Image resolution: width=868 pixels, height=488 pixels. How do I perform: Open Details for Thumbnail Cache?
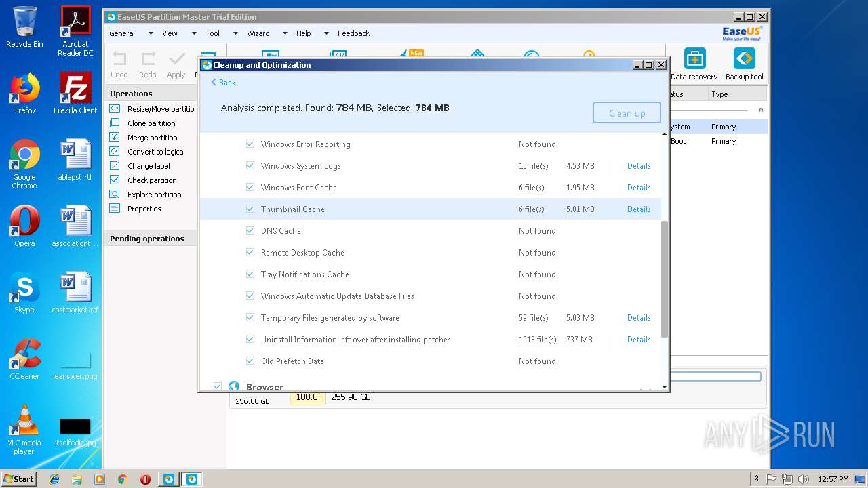pos(639,209)
